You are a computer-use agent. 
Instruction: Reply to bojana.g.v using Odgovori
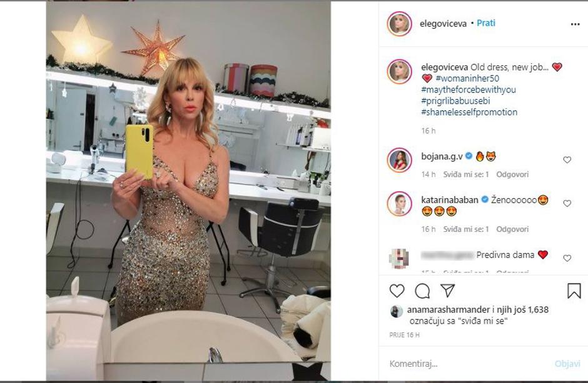[512, 174]
